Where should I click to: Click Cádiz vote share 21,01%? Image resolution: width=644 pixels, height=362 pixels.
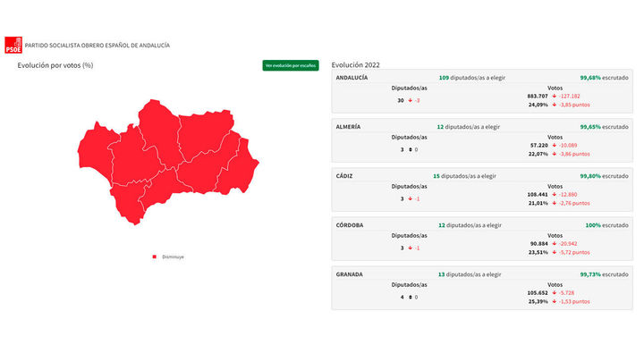coord(538,203)
